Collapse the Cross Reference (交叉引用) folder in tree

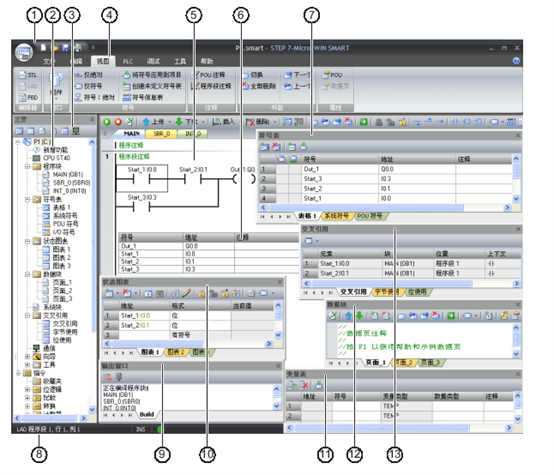[27, 315]
